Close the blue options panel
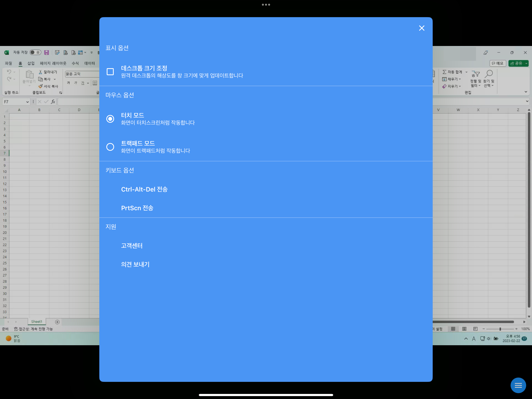Viewport: 532px width, 399px height. 421,28
